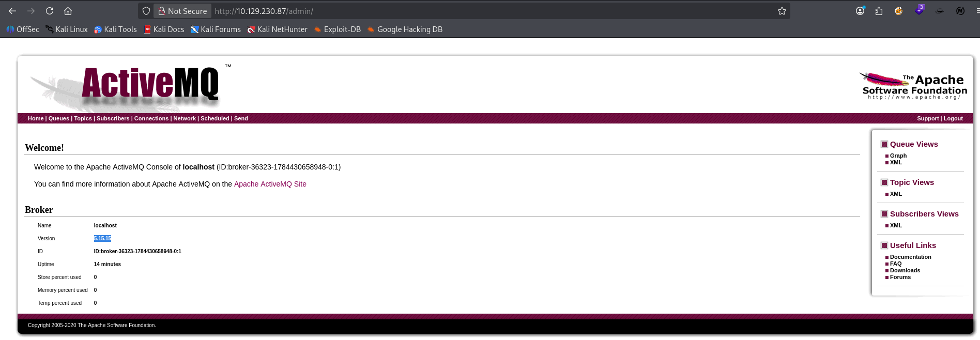Open XML under Subscribers Views
980x340 pixels.
(896, 225)
